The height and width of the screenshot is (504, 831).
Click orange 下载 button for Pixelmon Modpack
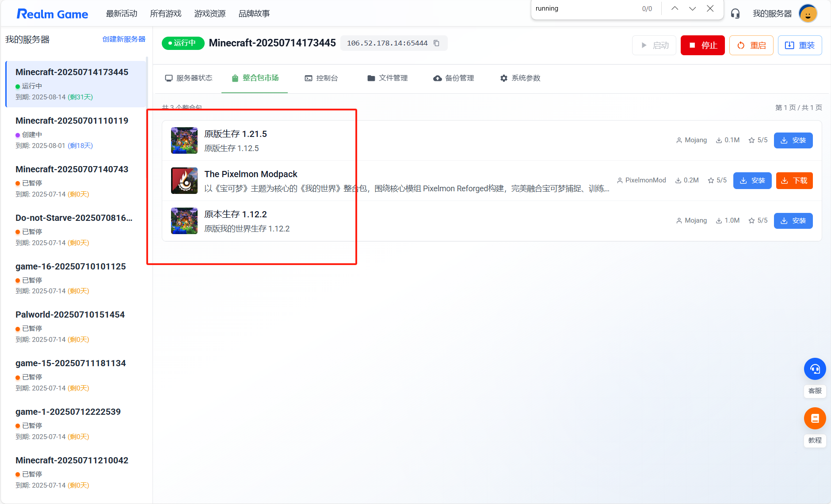click(794, 181)
